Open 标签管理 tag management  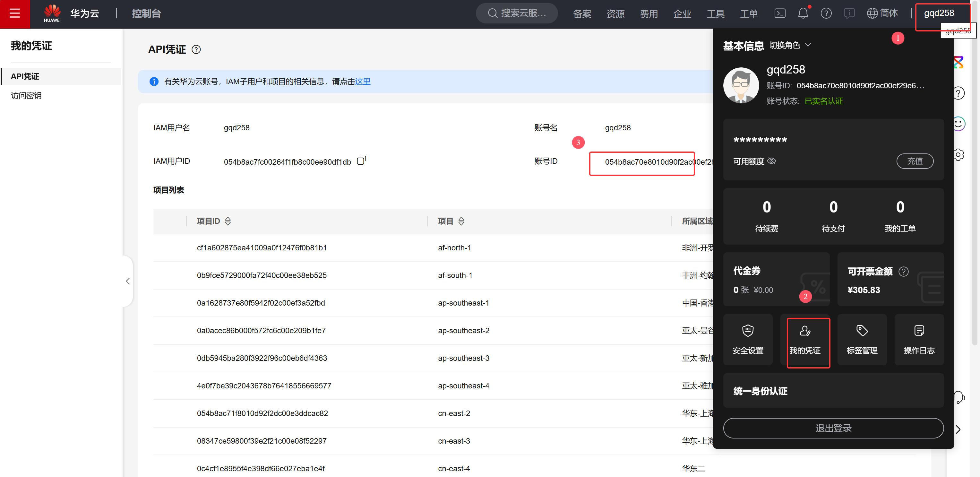[862, 340]
